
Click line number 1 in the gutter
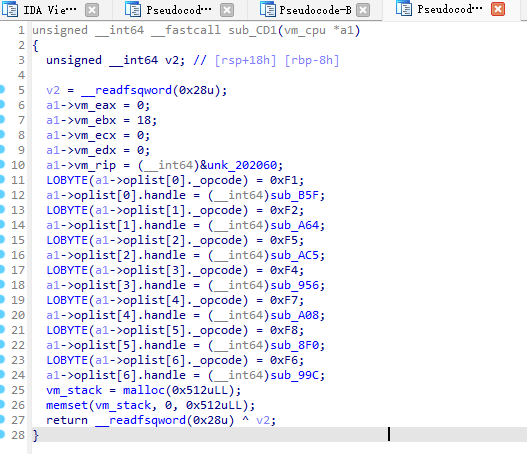21,30
